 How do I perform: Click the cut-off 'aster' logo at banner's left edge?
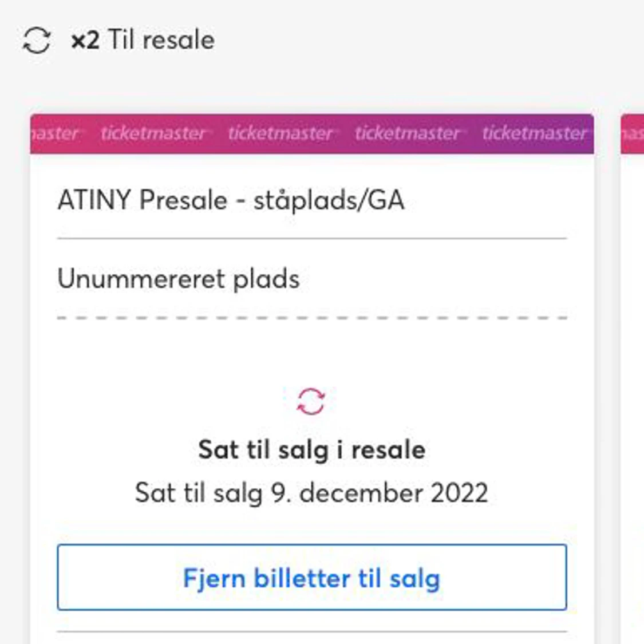pyautogui.click(x=55, y=133)
